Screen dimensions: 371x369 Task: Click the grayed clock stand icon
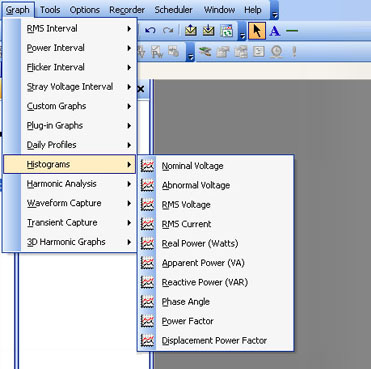277,52
